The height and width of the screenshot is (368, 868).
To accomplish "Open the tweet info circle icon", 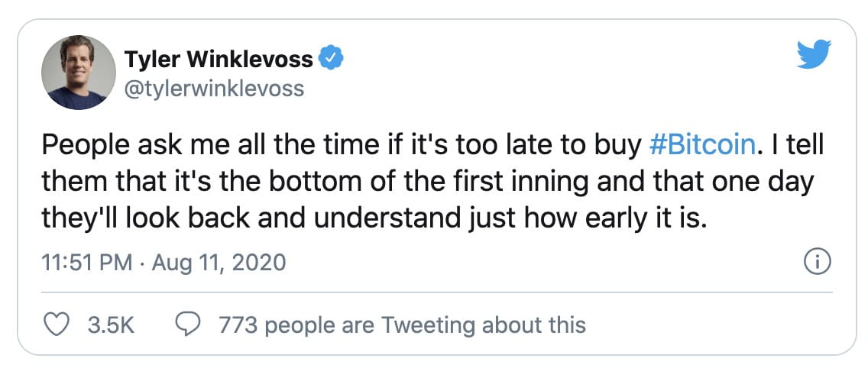I will 818,263.
